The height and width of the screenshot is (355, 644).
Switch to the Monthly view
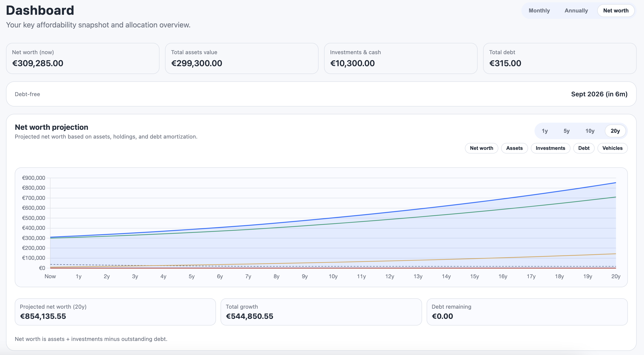pyautogui.click(x=539, y=11)
